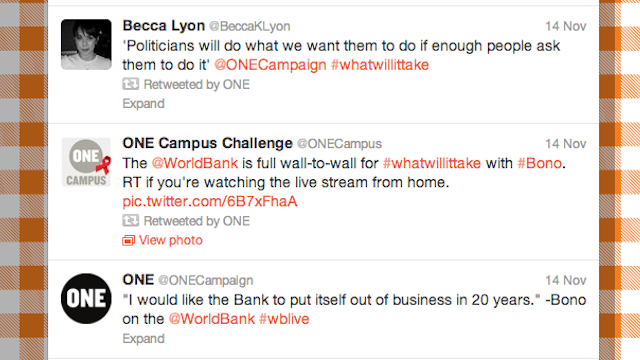Expand Becca Lyon's tweet
The width and height of the screenshot is (640, 360).
[x=143, y=104]
